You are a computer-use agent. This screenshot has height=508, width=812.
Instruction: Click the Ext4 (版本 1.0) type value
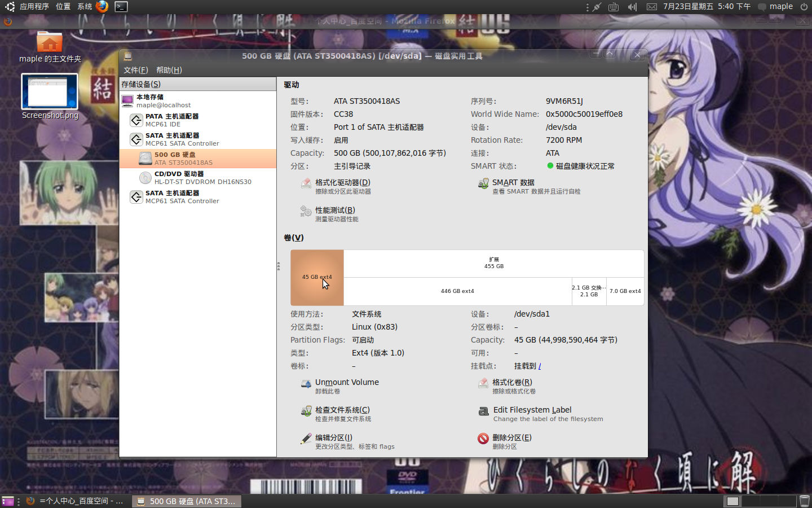pyautogui.click(x=378, y=353)
